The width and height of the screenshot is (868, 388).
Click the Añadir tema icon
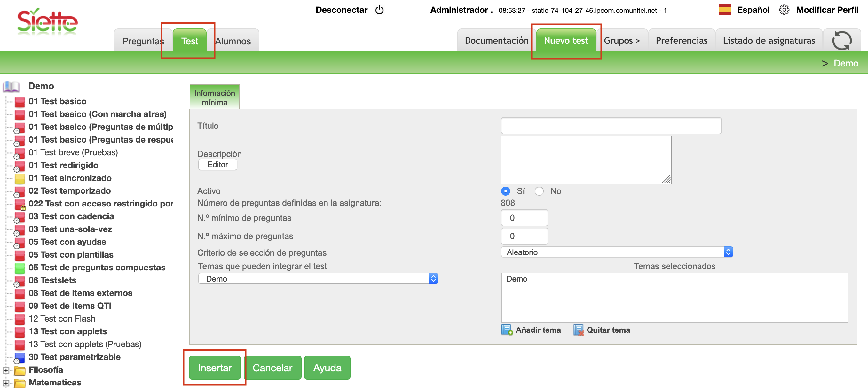point(507,330)
